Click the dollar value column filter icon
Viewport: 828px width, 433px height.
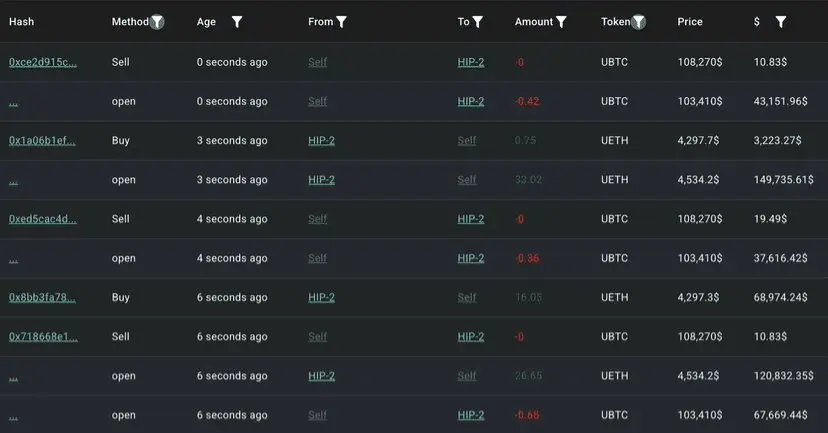pyautogui.click(x=781, y=22)
